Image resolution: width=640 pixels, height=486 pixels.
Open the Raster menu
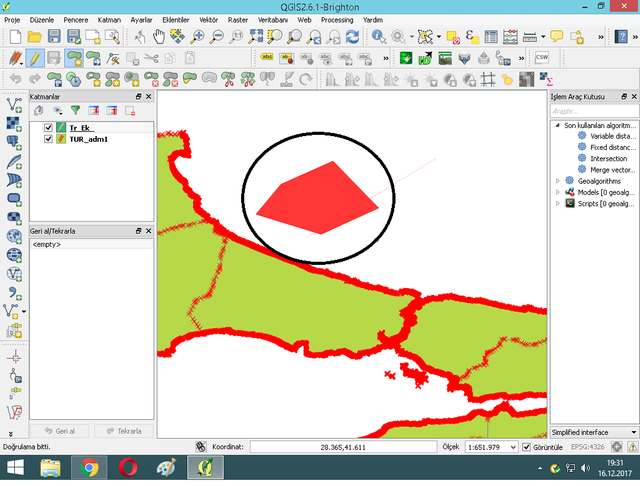tap(238, 20)
